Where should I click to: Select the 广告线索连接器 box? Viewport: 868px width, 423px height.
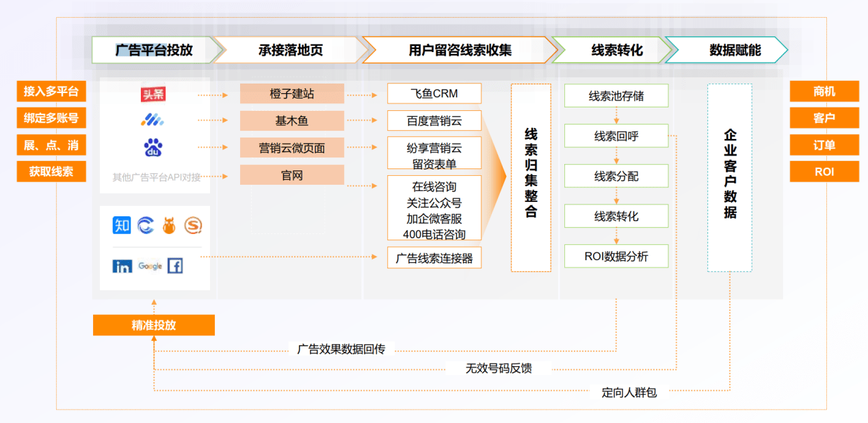pyautogui.click(x=434, y=258)
